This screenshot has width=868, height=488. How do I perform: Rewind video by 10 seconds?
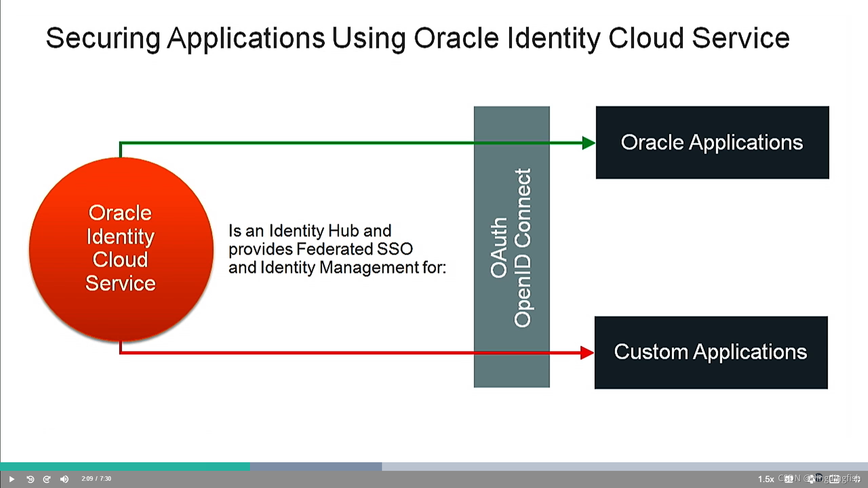[30, 479]
